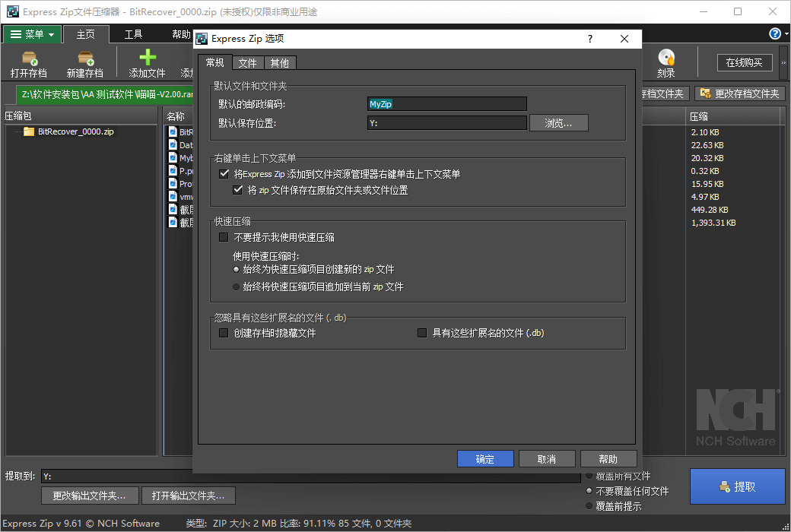
Task: Click the Open Archive (打开存档) toolbar icon
Action: point(29,58)
